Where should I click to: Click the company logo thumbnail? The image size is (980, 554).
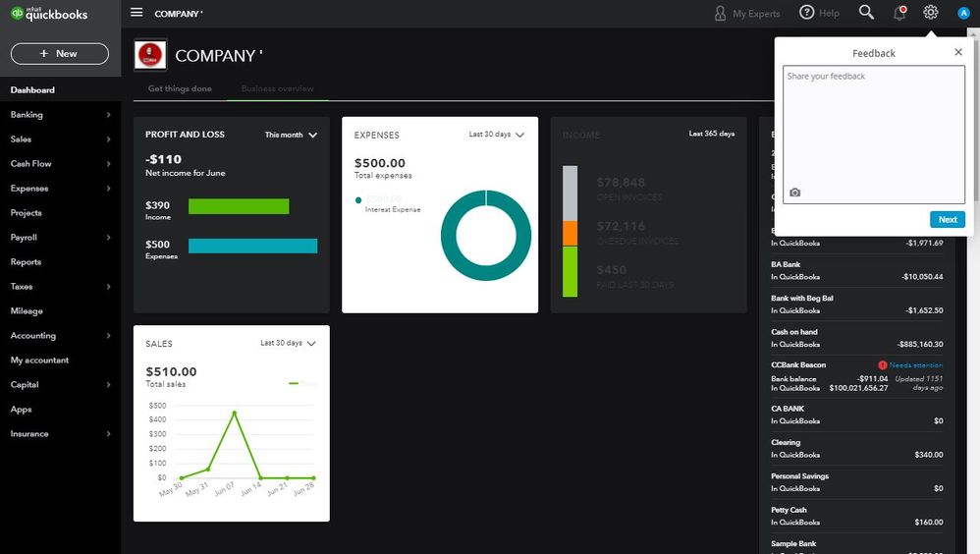click(150, 55)
